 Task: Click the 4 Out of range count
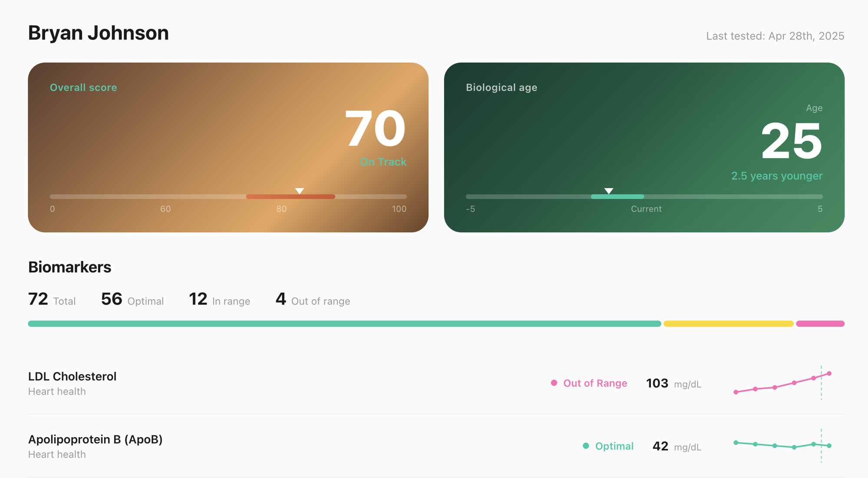click(x=313, y=300)
